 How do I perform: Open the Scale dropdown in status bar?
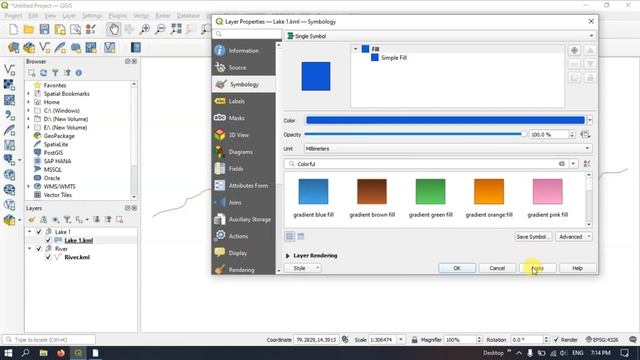click(401, 340)
